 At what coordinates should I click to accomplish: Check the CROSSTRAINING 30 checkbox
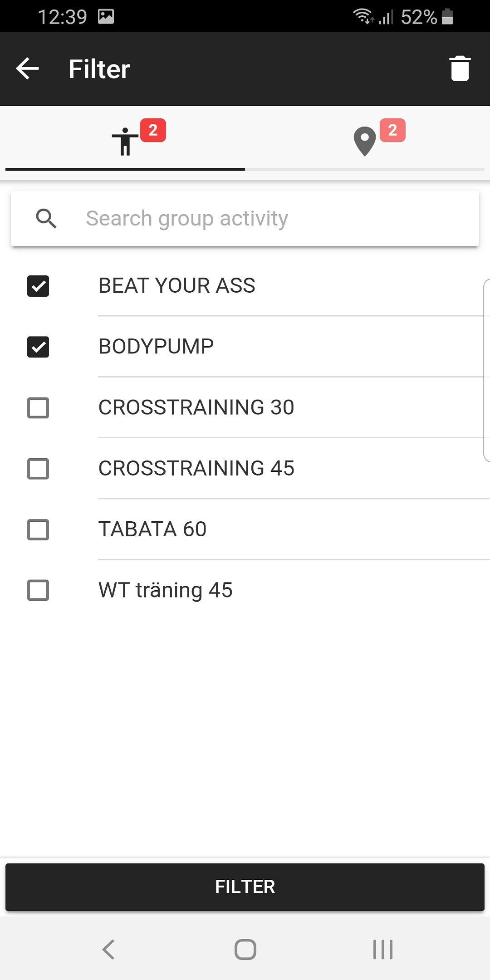pos(38,408)
